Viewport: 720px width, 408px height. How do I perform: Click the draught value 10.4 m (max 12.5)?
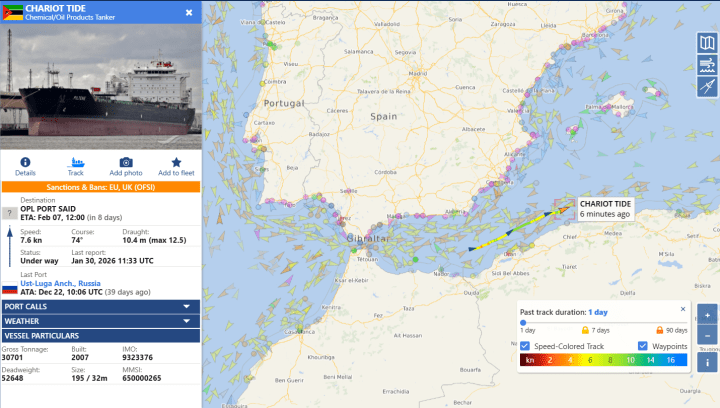[154, 240]
